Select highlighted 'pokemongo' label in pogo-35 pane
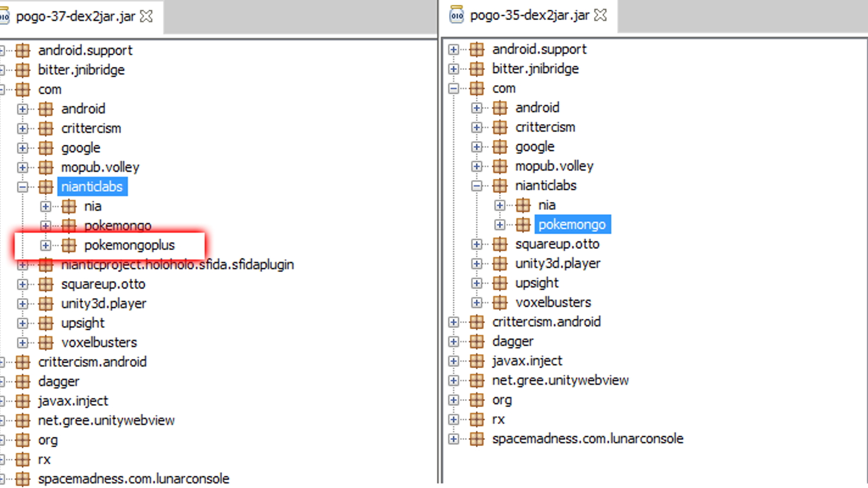The width and height of the screenshot is (868, 488). [572, 224]
